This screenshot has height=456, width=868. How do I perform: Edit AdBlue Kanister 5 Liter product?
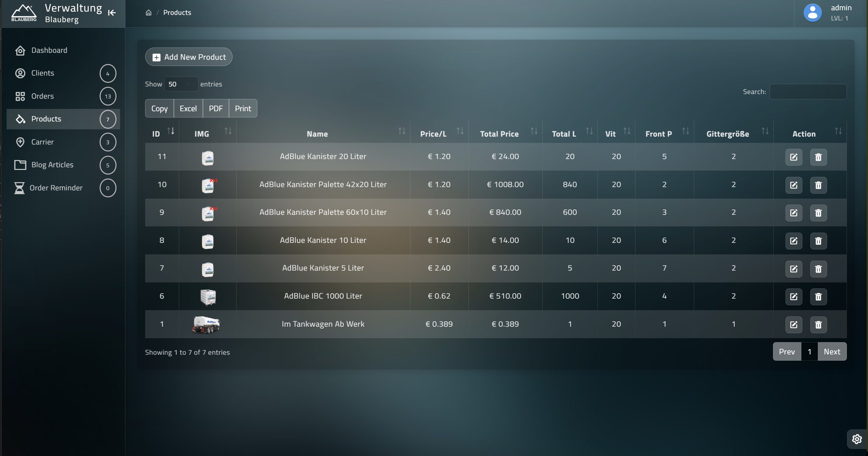[x=793, y=269]
